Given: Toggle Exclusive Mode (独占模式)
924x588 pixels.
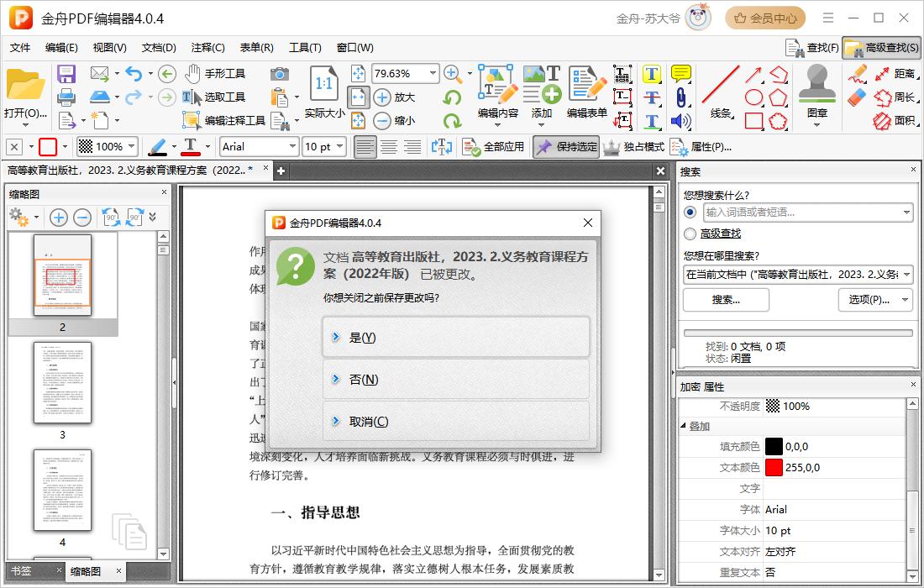Looking at the screenshot, I should (634, 147).
